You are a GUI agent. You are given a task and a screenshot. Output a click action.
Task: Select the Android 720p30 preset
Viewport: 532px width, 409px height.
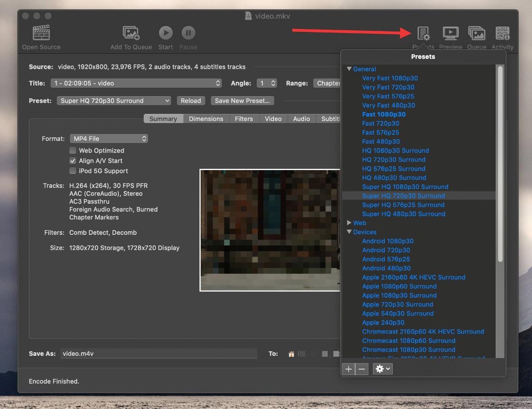(386, 250)
